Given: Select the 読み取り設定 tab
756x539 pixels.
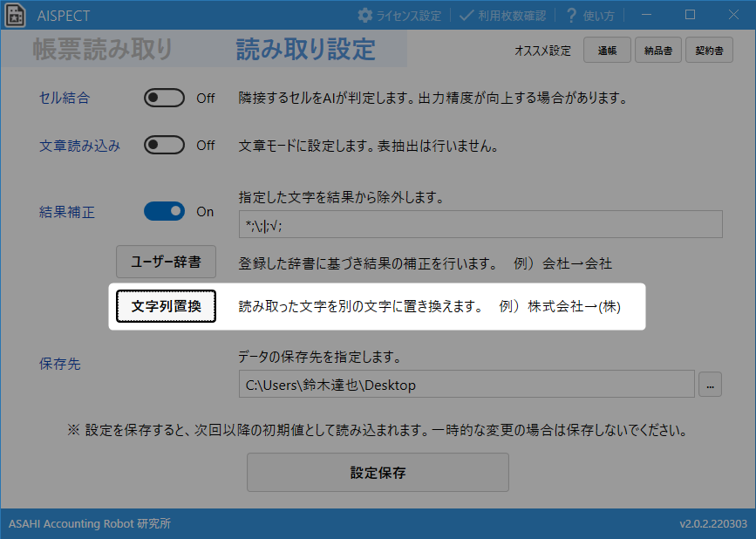Looking at the screenshot, I should tap(305, 50).
